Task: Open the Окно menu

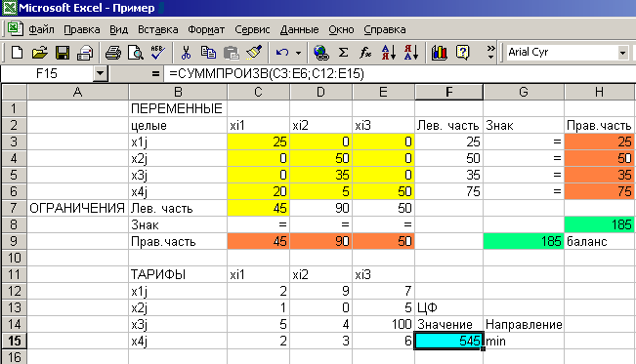Action: [x=341, y=29]
